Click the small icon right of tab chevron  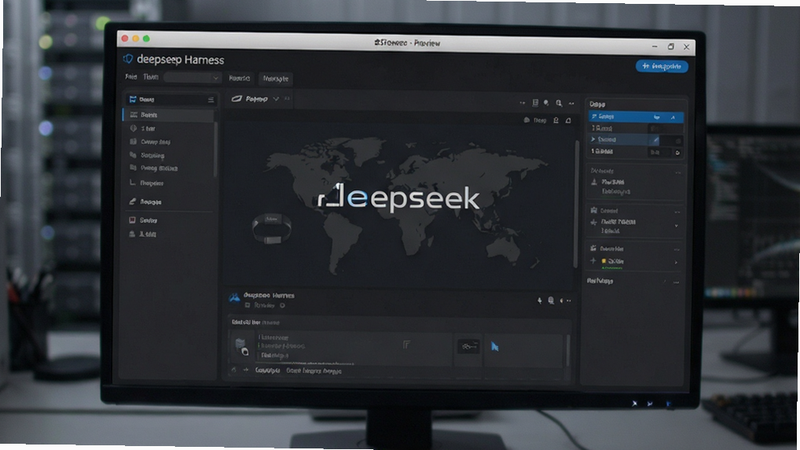(287, 98)
